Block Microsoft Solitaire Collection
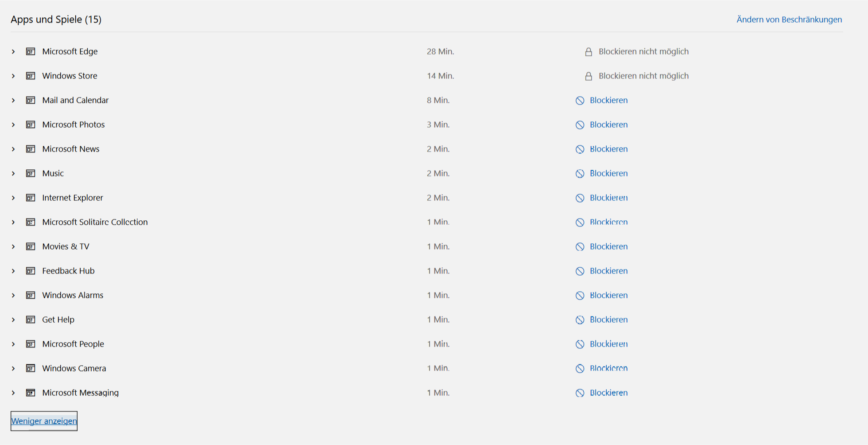Image resolution: width=868 pixels, height=445 pixels. pos(602,222)
